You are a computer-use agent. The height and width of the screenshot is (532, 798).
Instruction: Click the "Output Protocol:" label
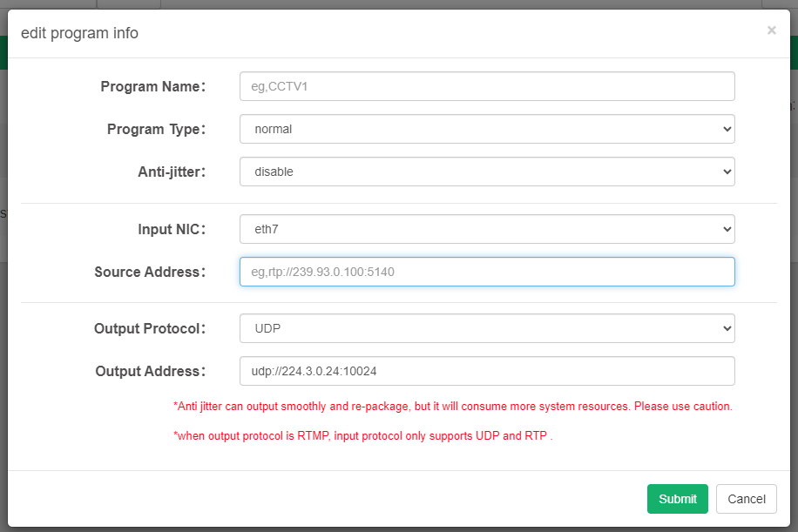[x=150, y=328]
